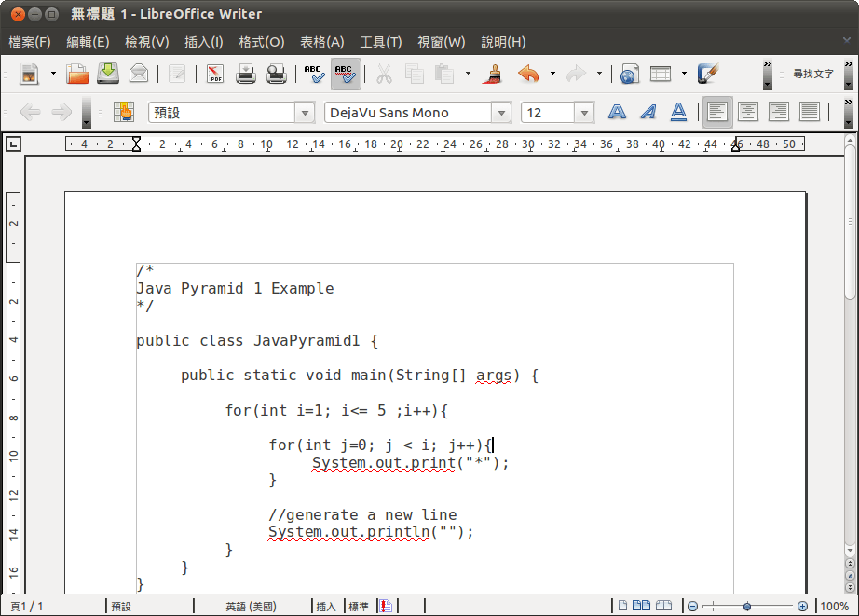This screenshot has width=859, height=616.
Task: Toggle bold formatting on
Action: pyautogui.click(x=616, y=112)
